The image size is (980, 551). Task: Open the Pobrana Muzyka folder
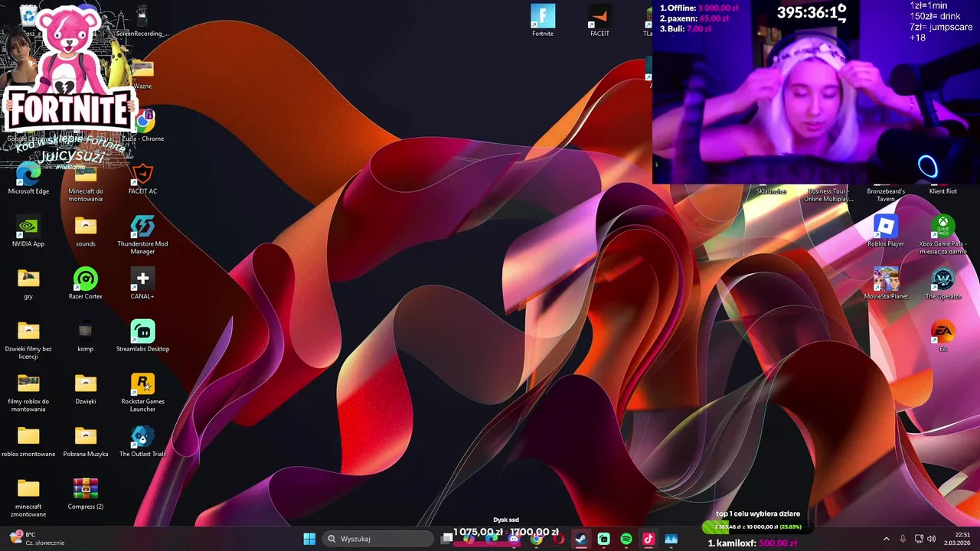coord(86,442)
